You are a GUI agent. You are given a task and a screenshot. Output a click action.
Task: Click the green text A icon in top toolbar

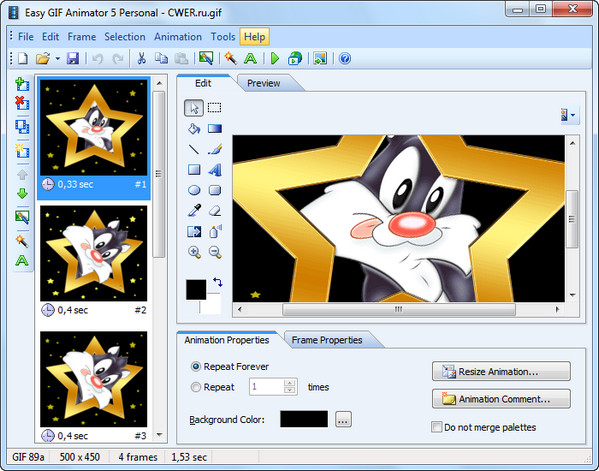(250, 58)
